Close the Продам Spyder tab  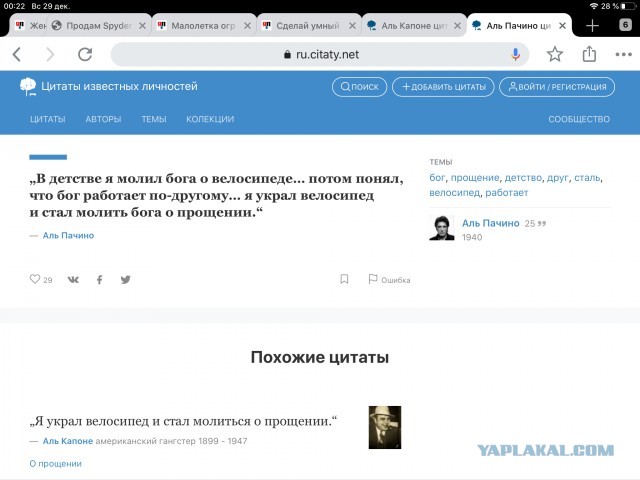142,26
